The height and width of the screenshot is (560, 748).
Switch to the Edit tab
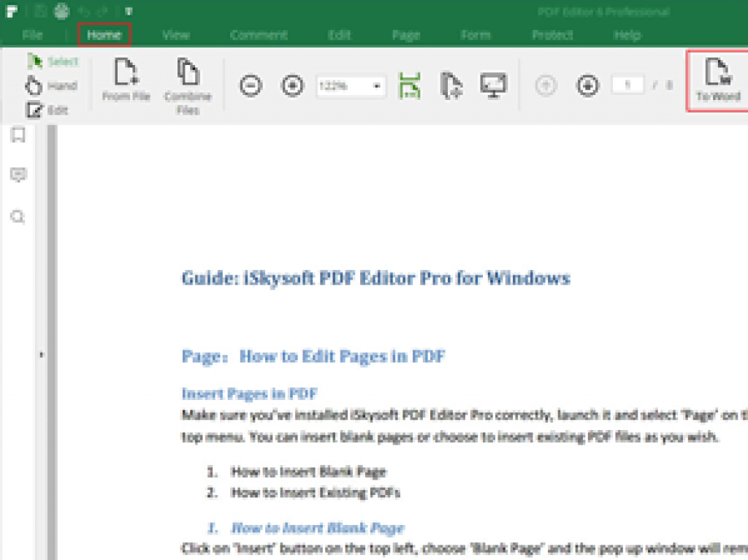339,35
